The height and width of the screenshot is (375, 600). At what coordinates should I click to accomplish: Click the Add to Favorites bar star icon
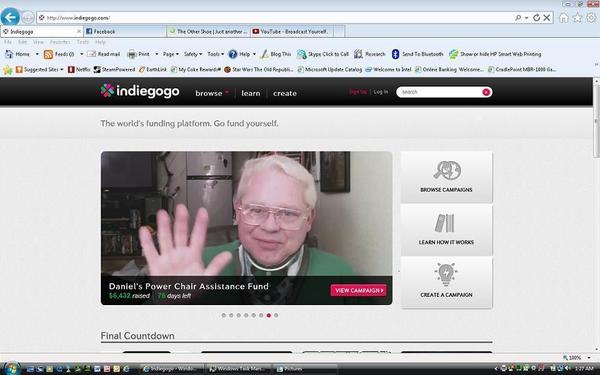[8, 70]
